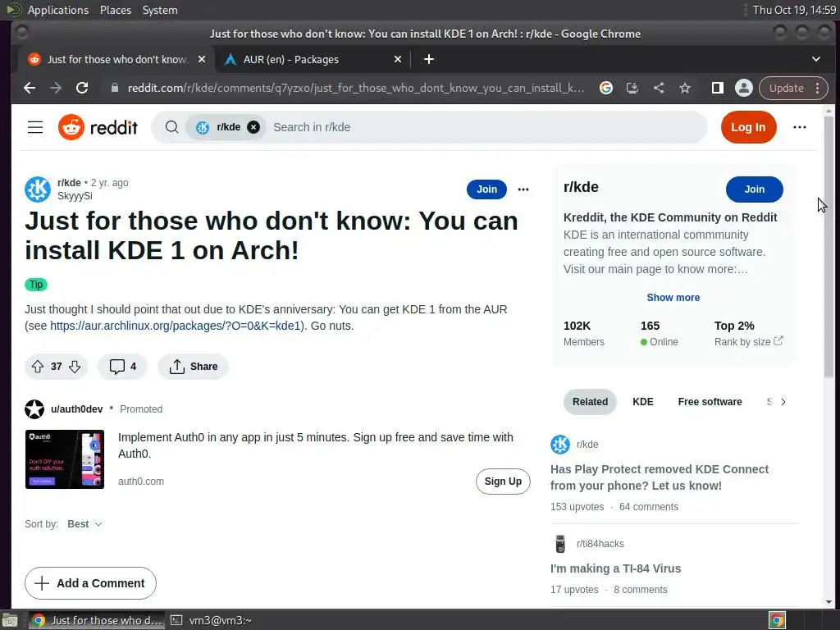Click the site lock icon in address bar
This screenshot has width=840, height=630.
tap(114, 88)
